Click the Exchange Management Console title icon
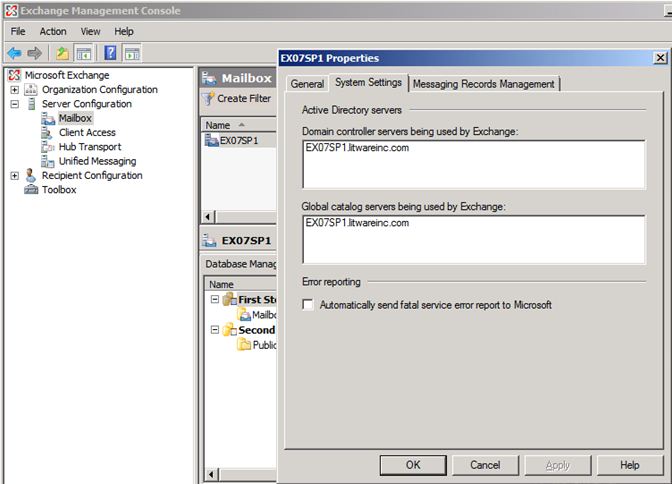The height and width of the screenshot is (484, 672). coord(11,11)
